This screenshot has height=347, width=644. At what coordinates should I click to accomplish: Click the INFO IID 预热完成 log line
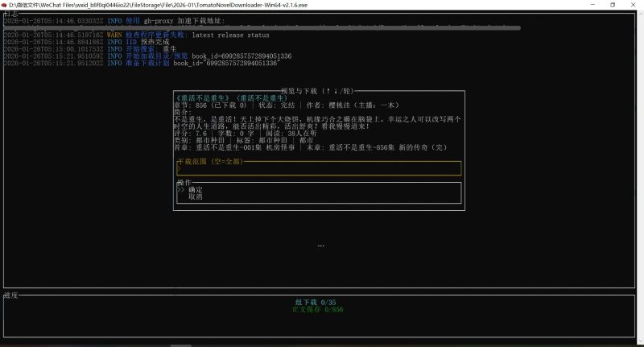pyautogui.click(x=86, y=42)
